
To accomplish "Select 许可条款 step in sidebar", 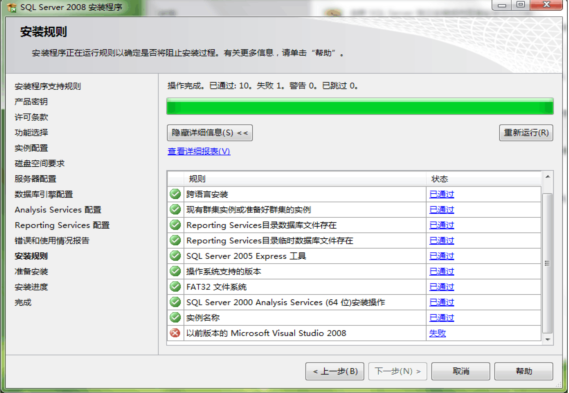I will pyautogui.click(x=31, y=117).
